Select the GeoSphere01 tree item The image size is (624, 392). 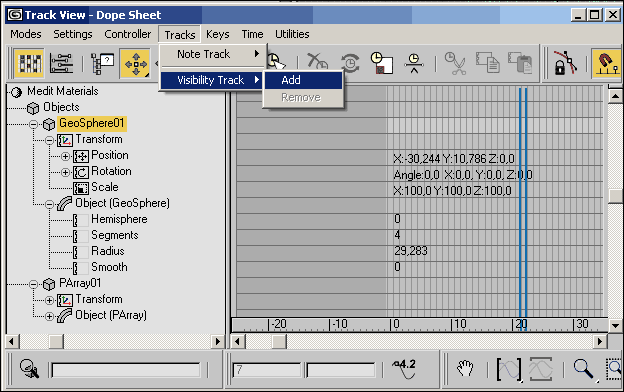[92, 123]
